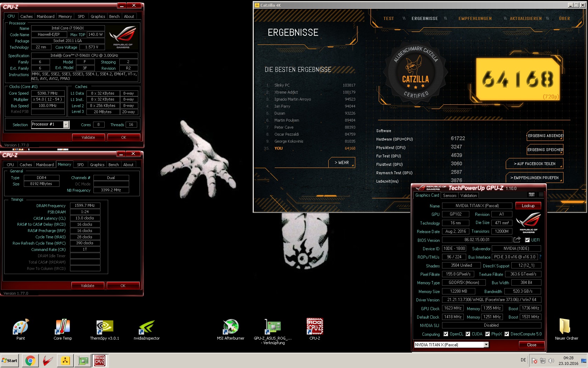Click the DRAM Frequency value field

(85, 206)
